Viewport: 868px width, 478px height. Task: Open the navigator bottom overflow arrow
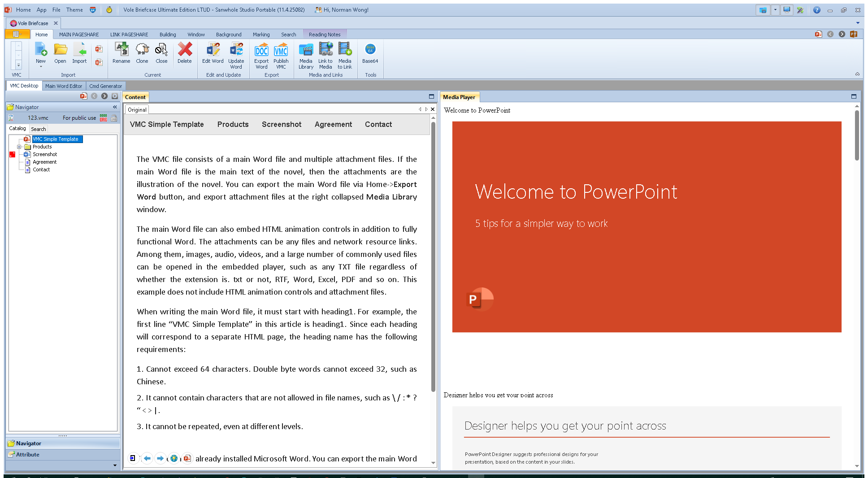coord(115,465)
